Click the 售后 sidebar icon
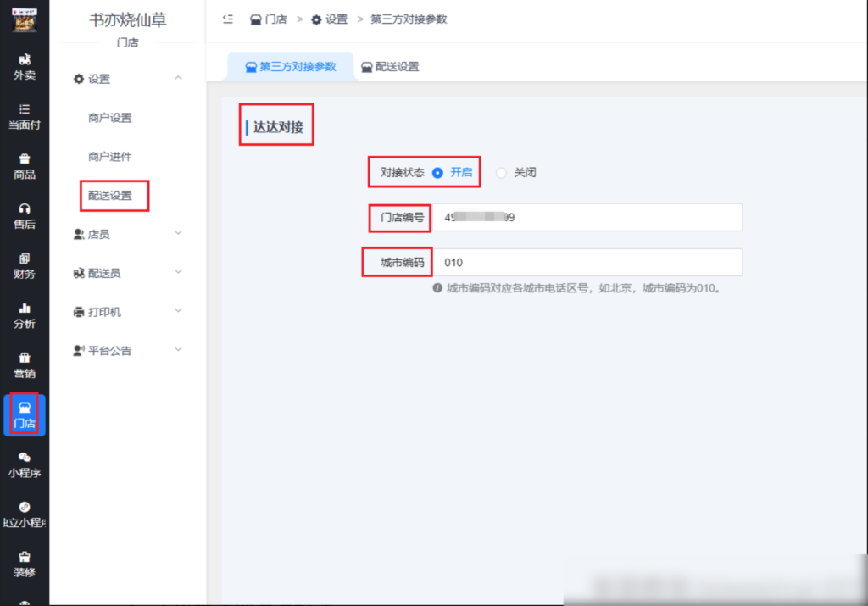Screen dimensions: 868x606 coord(24,216)
